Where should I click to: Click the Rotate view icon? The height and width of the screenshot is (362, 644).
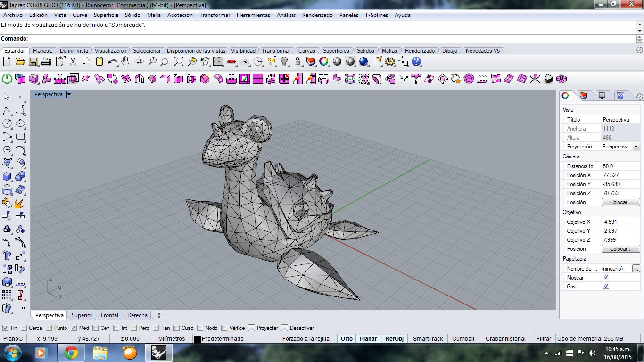139,61
